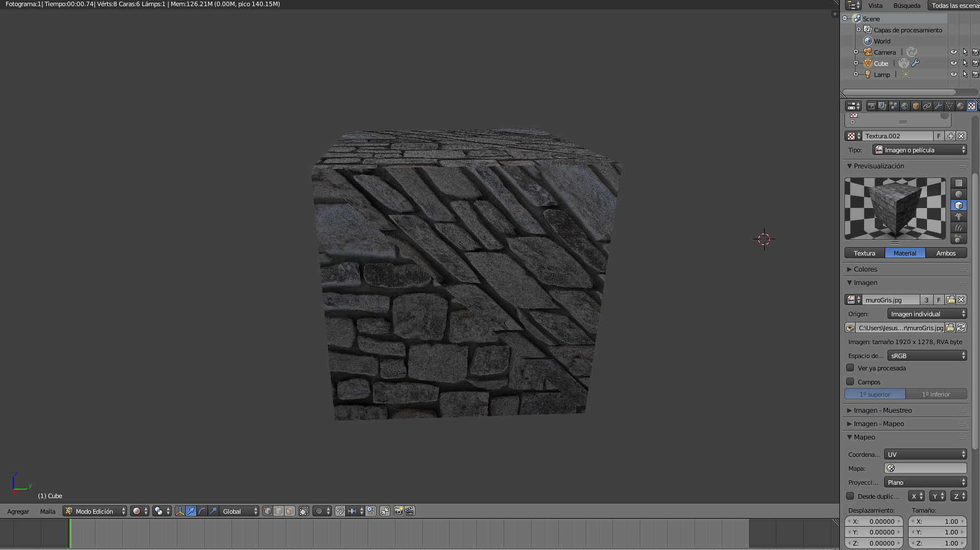The height and width of the screenshot is (550, 980).
Task: Open Render properties camera tab
Action: pos(871,106)
